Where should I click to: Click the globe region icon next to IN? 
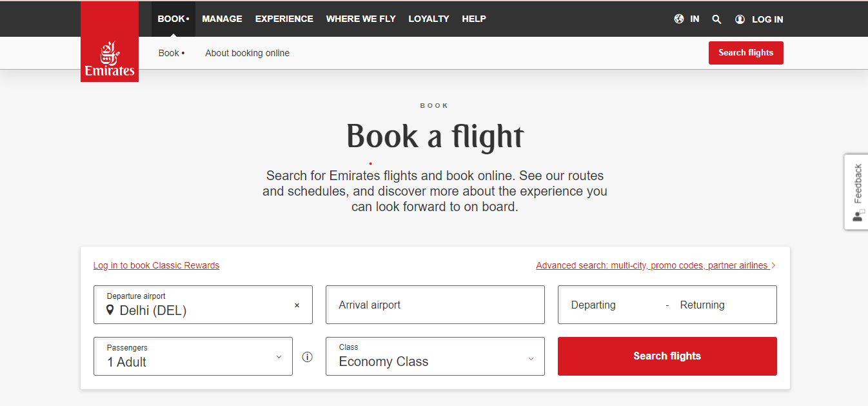tap(679, 19)
